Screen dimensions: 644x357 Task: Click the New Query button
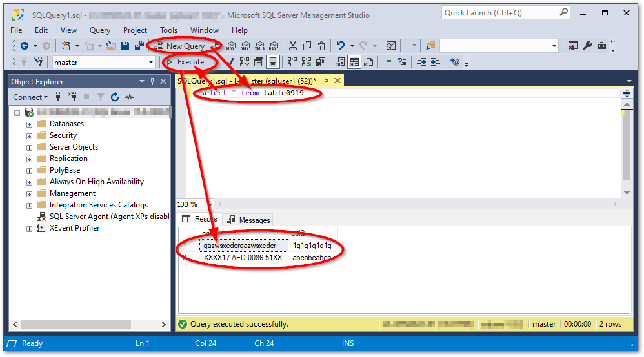[x=180, y=46]
